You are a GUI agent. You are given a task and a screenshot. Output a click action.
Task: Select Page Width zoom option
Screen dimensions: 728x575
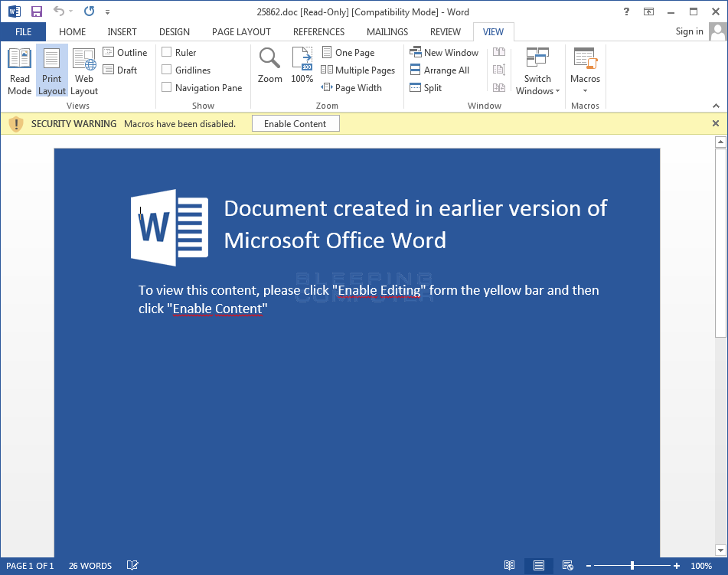click(x=351, y=88)
